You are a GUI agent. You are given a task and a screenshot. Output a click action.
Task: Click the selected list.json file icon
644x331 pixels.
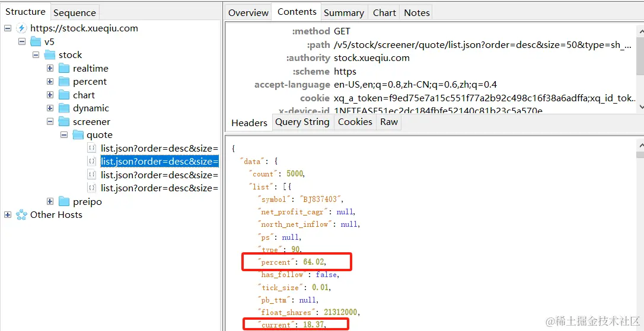pyautogui.click(x=92, y=161)
